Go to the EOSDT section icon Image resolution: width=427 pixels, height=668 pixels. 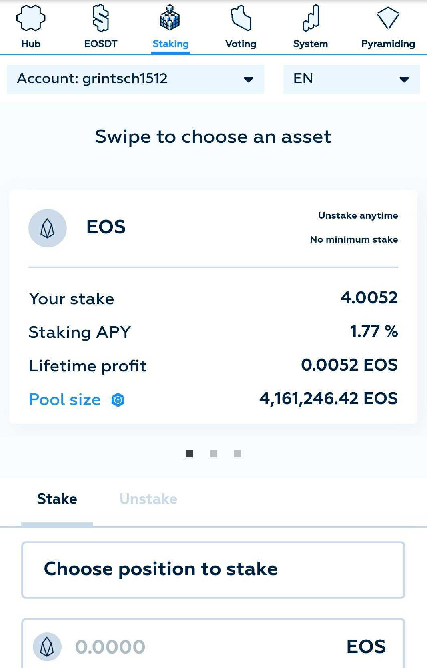tap(101, 18)
